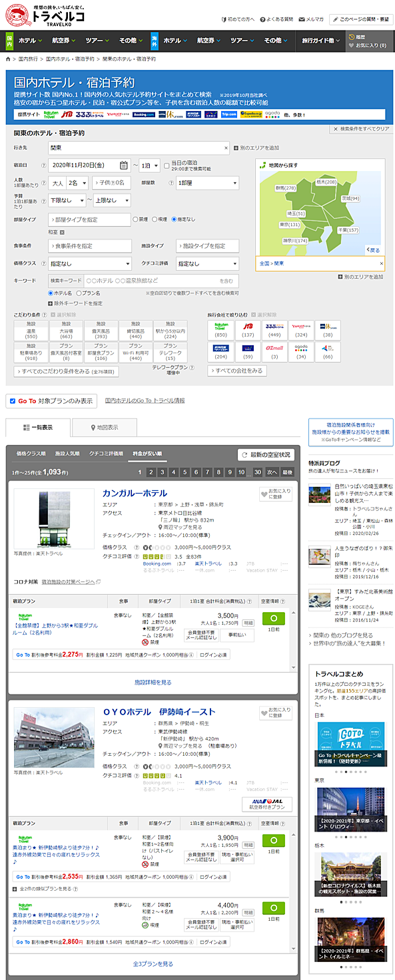395x980 pixels.
Task: Remove the 和室 tag with its x icon
Action: pyautogui.click(x=62, y=232)
